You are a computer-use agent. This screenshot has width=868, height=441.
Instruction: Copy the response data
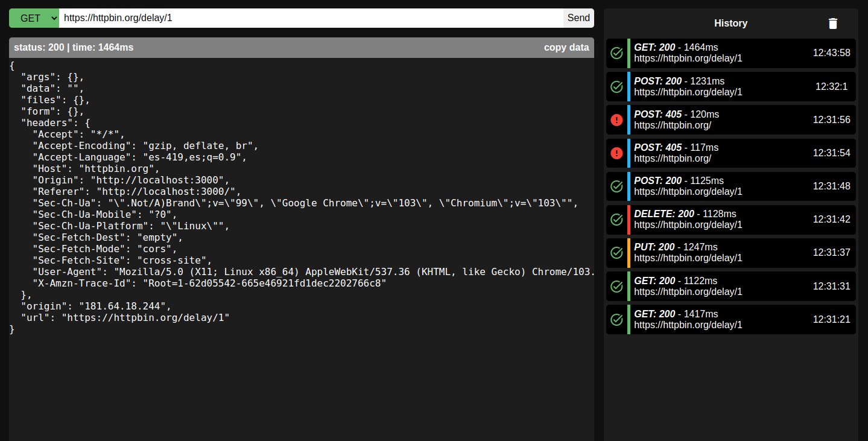[566, 48]
